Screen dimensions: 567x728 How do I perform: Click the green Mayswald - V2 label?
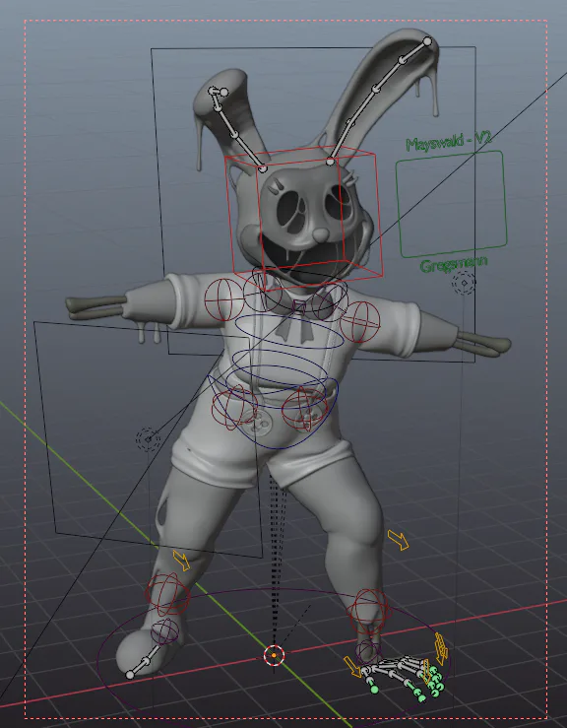(x=448, y=141)
